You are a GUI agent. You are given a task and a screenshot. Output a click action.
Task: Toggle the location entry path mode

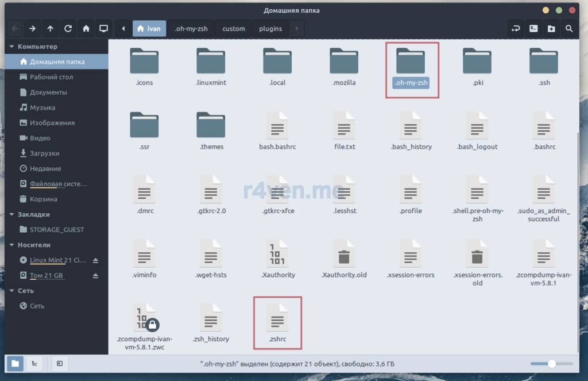pos(516,29)
